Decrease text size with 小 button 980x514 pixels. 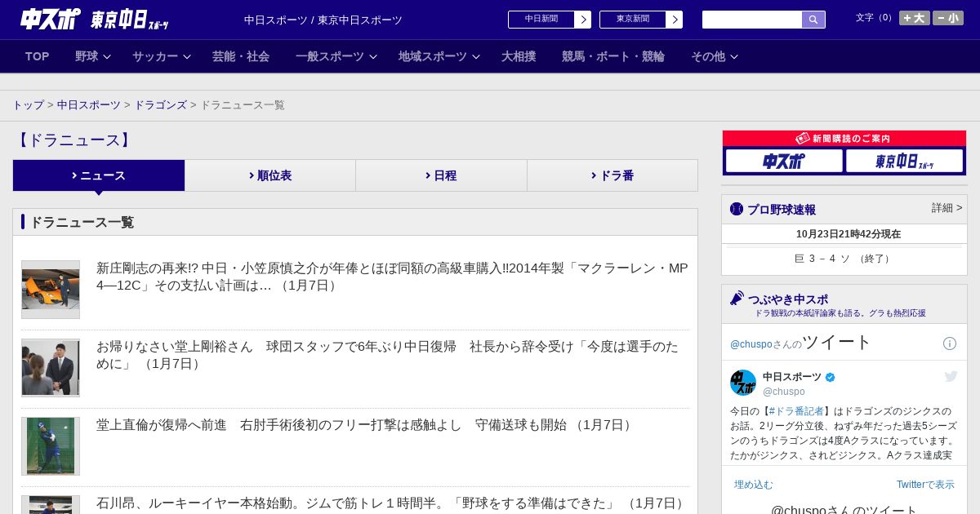tap(948, 18)
